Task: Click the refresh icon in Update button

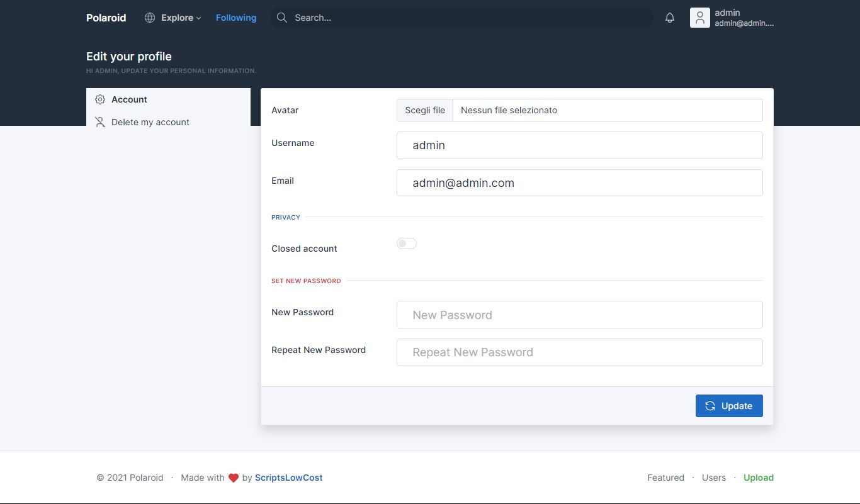Action: [x=710, y=406]
